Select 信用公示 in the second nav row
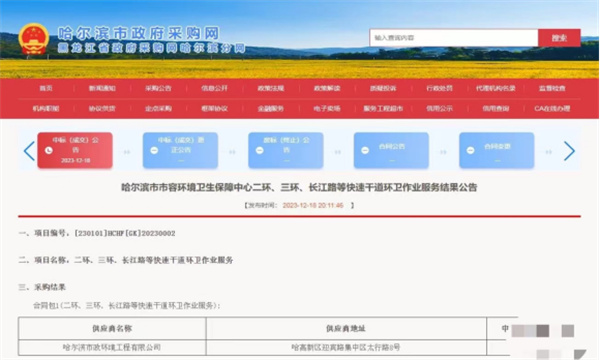600x360 pixels. [439, 109]
